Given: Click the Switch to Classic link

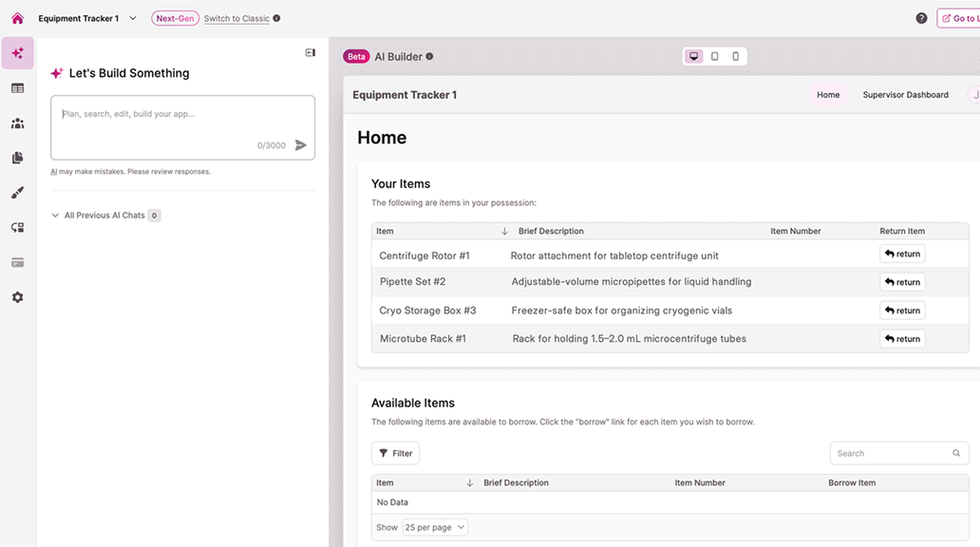Looking at the screenshot, I should tap(236, 18).
